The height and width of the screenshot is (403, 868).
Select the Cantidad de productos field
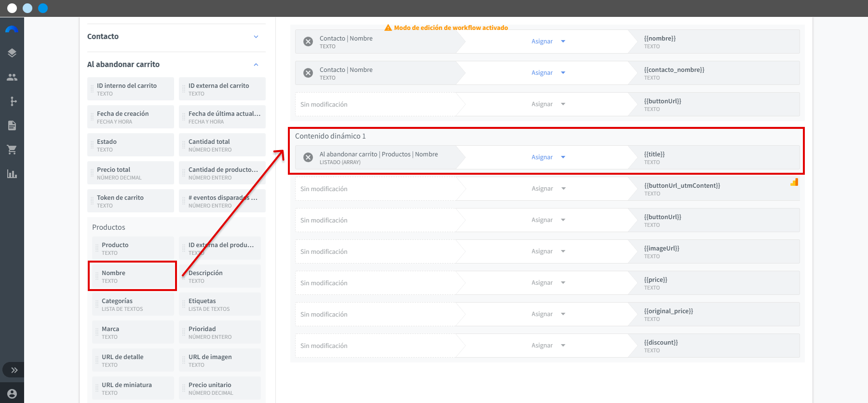pyautogui.click(x=222, y=173)
